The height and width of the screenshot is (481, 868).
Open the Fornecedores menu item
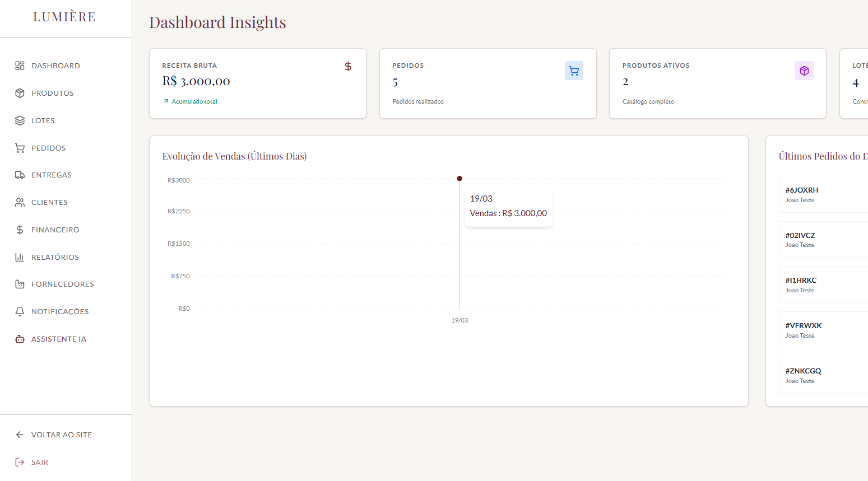click(x=62, y=284)
